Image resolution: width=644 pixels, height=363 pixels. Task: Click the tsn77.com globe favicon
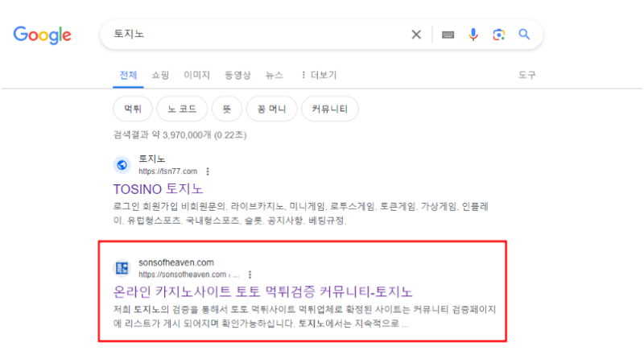122,165
